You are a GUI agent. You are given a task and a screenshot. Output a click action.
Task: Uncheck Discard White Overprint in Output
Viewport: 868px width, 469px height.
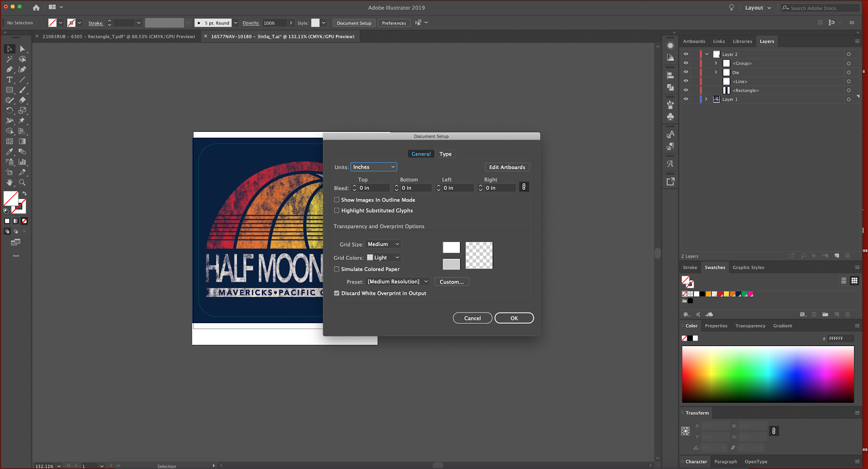click(336, 293)
